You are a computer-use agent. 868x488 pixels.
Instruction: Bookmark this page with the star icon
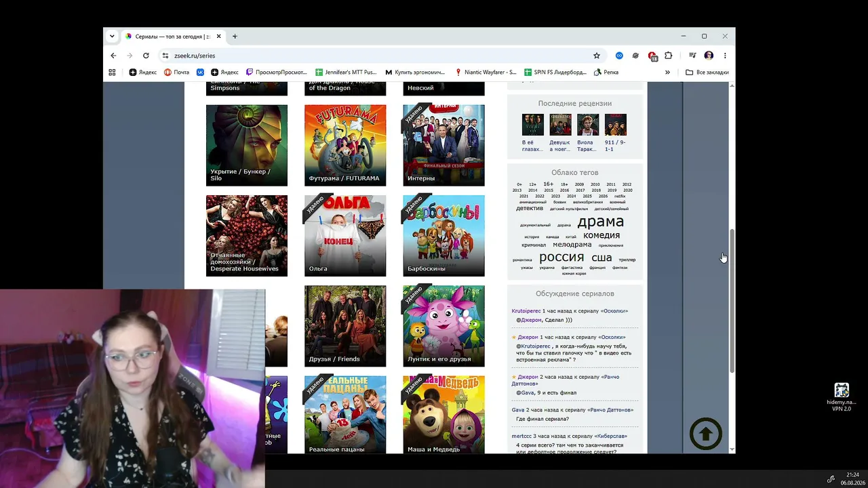tap(597, 56)
